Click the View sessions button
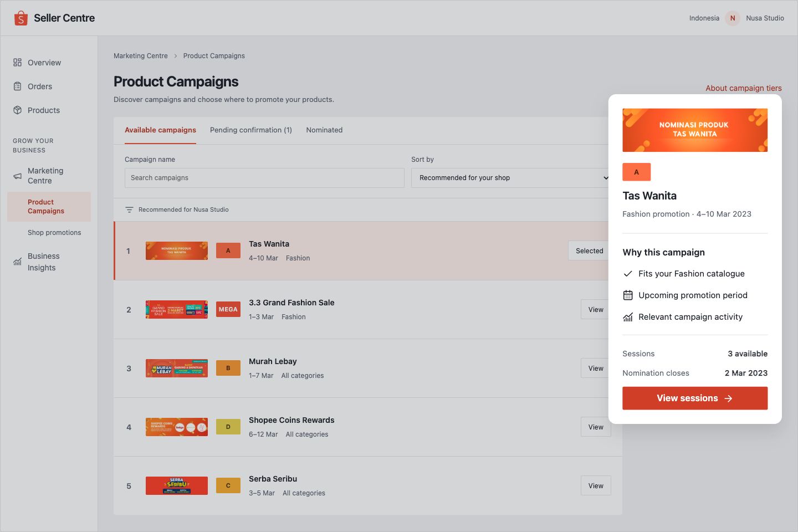 [x=695, y=398]
